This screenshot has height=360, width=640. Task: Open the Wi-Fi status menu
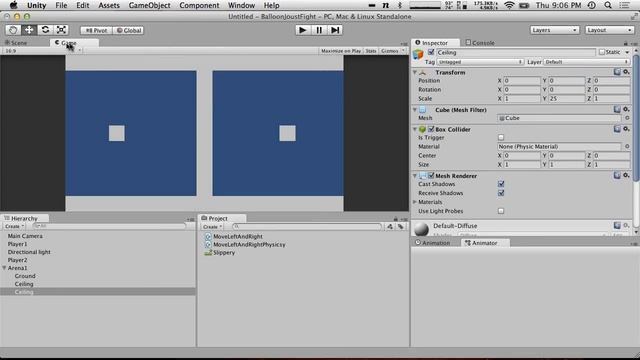509,5
